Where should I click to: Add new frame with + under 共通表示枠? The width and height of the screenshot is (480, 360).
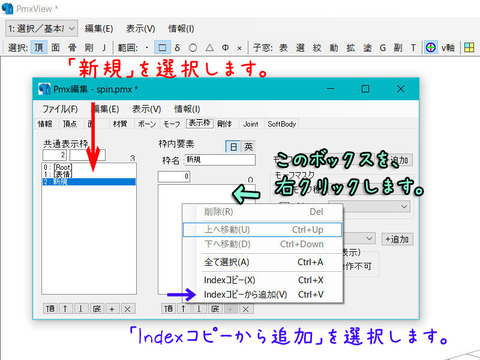112,309
